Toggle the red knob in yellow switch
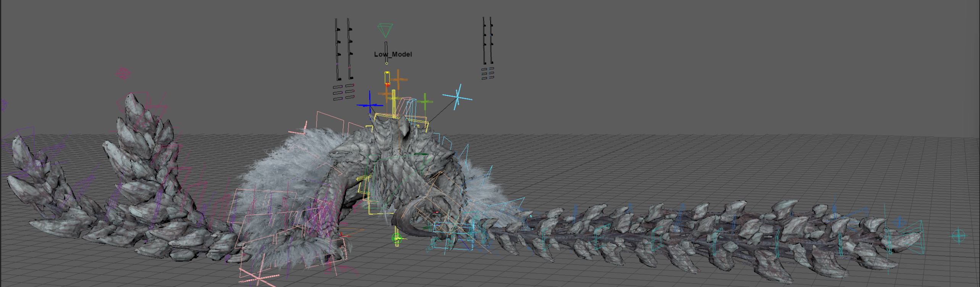Viewport: 980px width, 287px height. (x=387, y=84)
